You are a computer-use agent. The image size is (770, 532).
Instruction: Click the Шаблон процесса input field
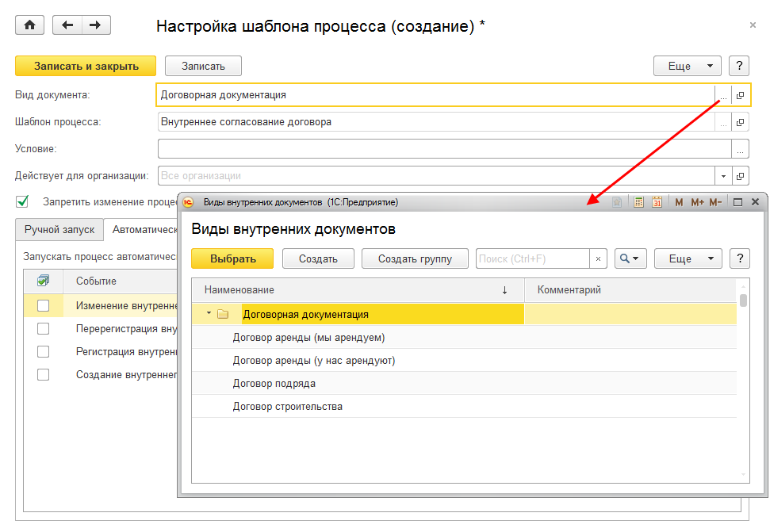tap(436, 122)
